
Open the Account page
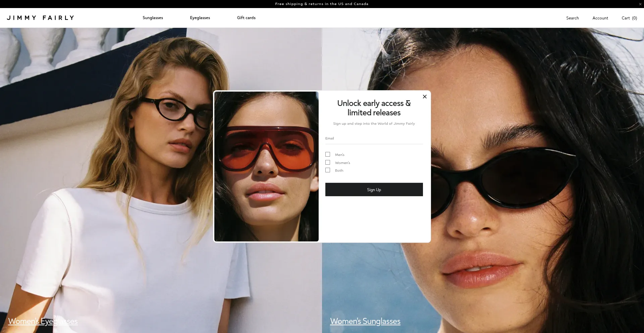600,18
